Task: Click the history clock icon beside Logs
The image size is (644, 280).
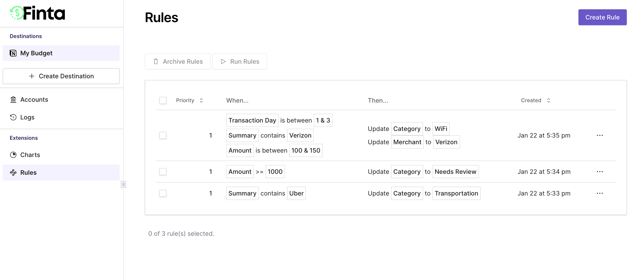Action: (13, 117)
